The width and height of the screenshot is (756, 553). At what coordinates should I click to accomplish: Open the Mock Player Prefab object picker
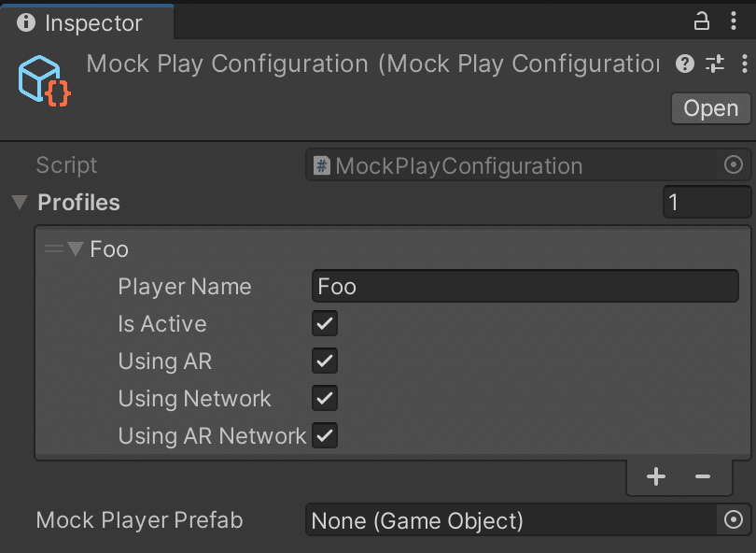(734, 519)
